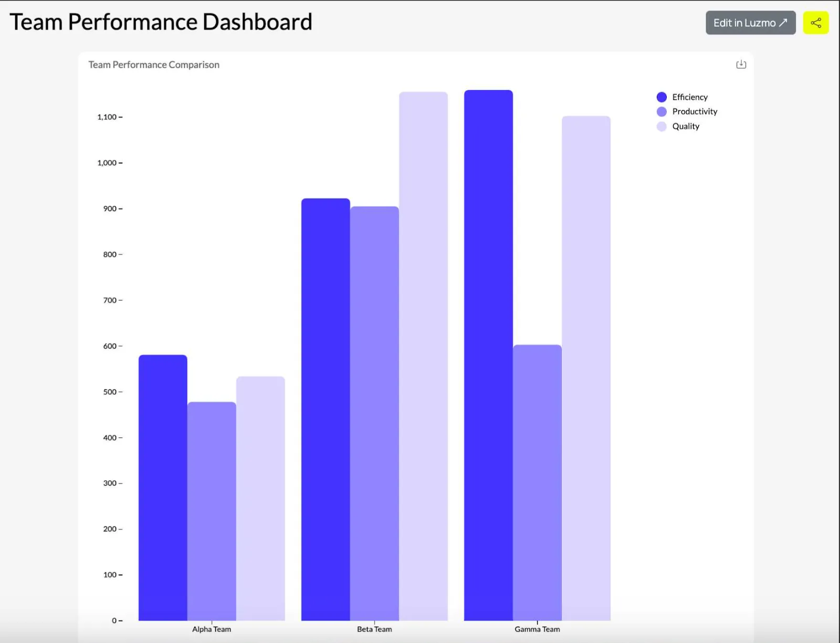Click the Team Performance Comparison chart title
840x643 pixels.
pyautogui.click(x=154, y=65)
